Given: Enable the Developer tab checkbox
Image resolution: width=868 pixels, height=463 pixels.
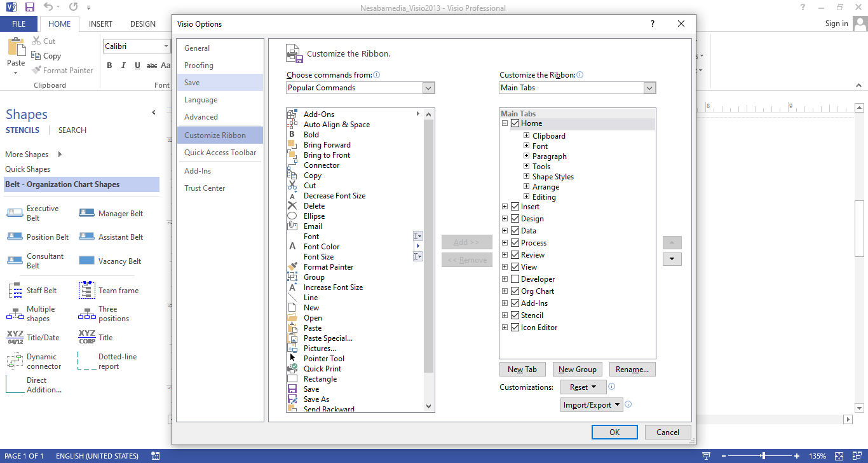Looking at the screenshot, I should tap(515, 279).
